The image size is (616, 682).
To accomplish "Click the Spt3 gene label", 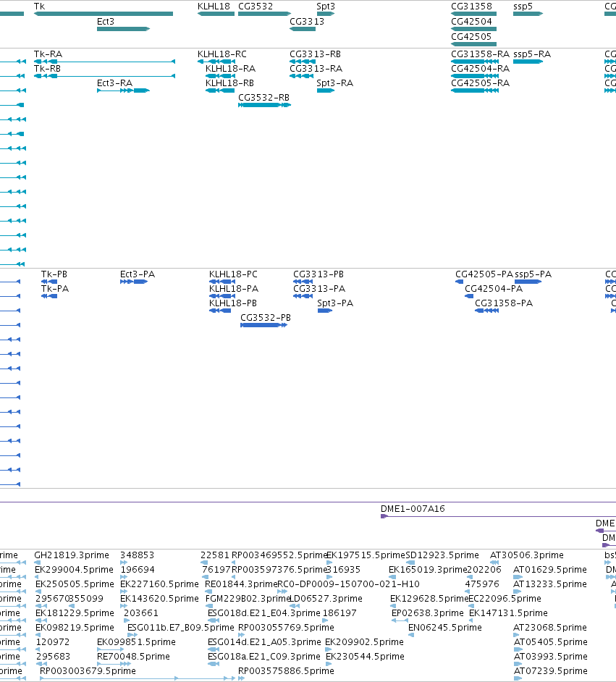I will 326,7.
